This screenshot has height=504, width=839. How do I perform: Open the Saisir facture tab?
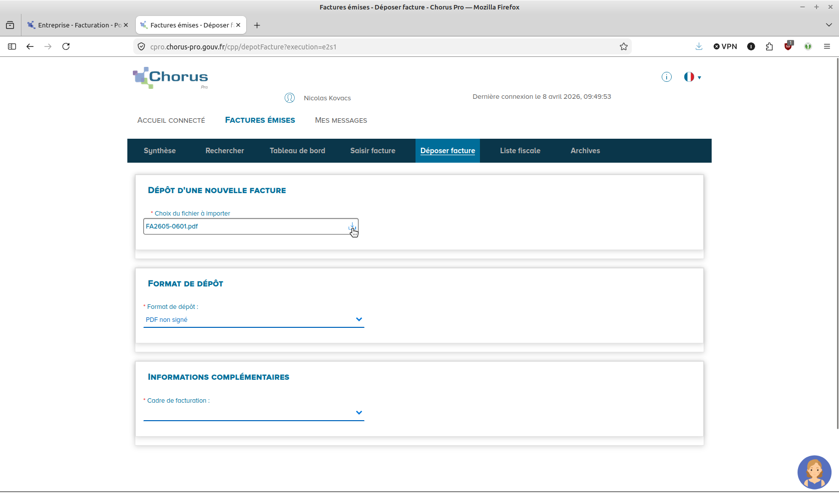tap(373, 151)
